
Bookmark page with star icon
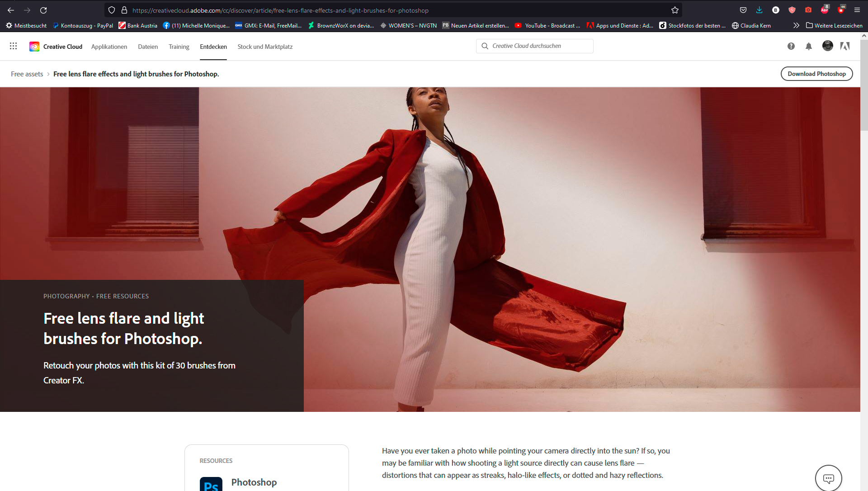click(675, 10)
